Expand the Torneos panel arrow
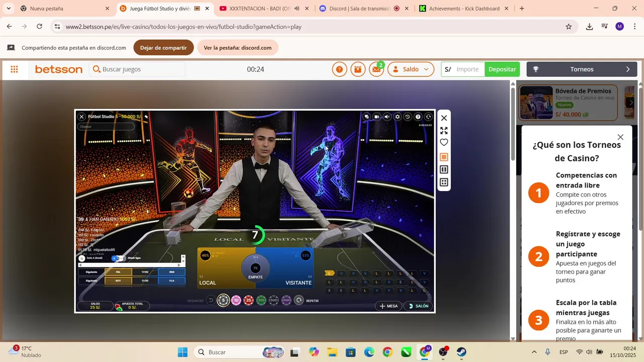Screen dimensions: 644x362 point(628,69)
